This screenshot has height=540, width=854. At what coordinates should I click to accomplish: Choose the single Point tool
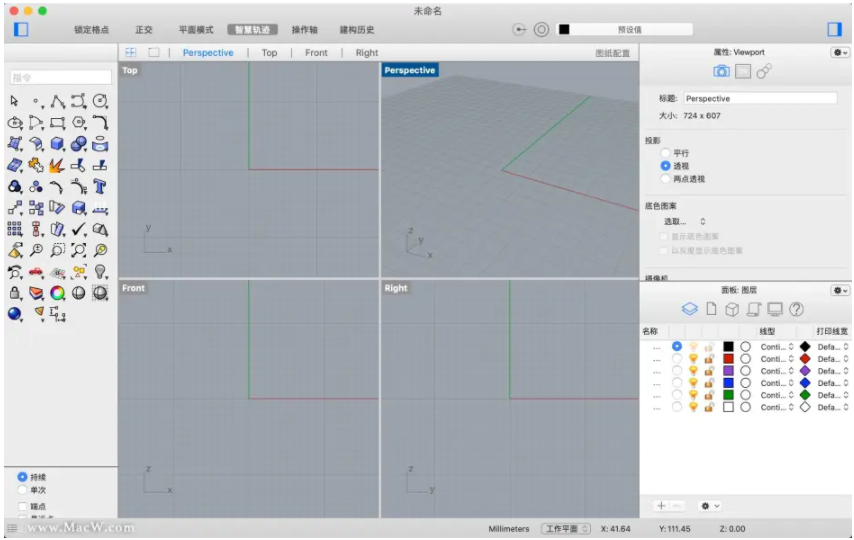(x=36, y=101)
